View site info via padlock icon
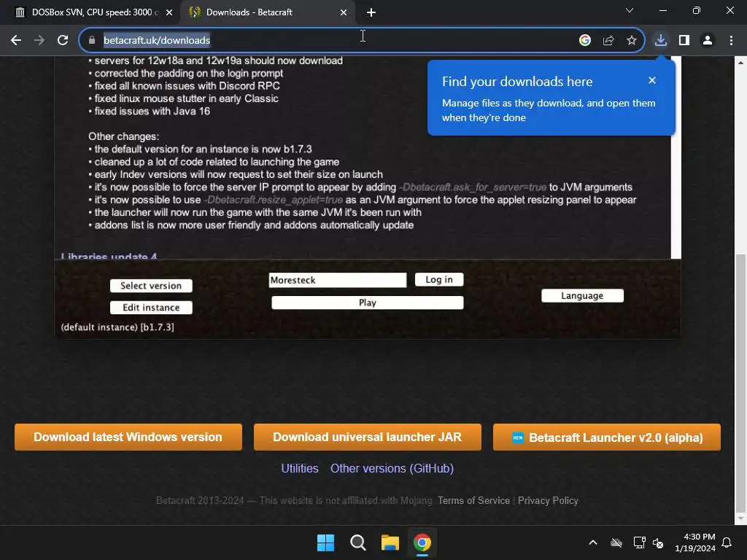This screenshot has width=747, height=560. click(92, 41)
